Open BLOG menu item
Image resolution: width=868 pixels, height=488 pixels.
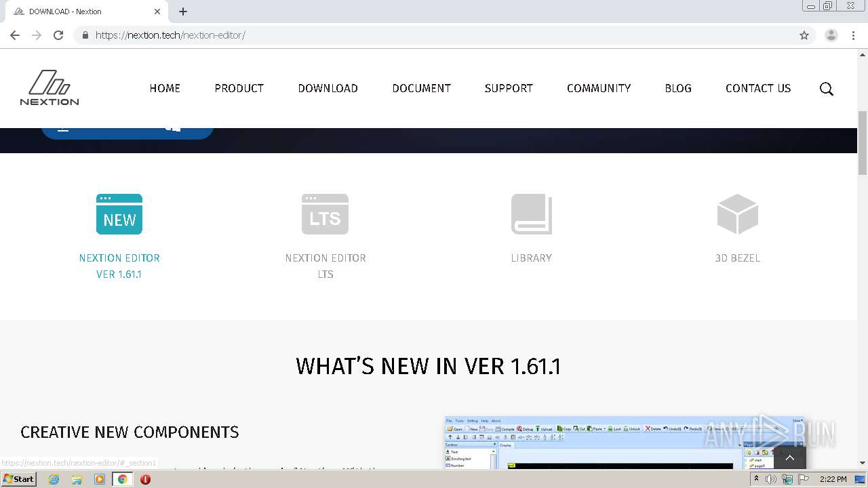pyautogui.click(x=678, y=88)
